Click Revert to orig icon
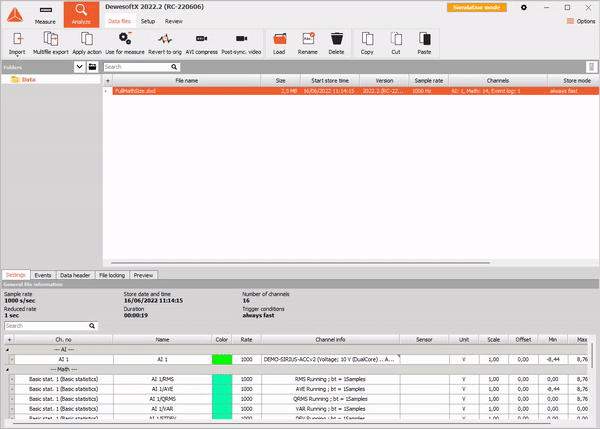This screenshot has width=600, height=429. pos(165,44)
